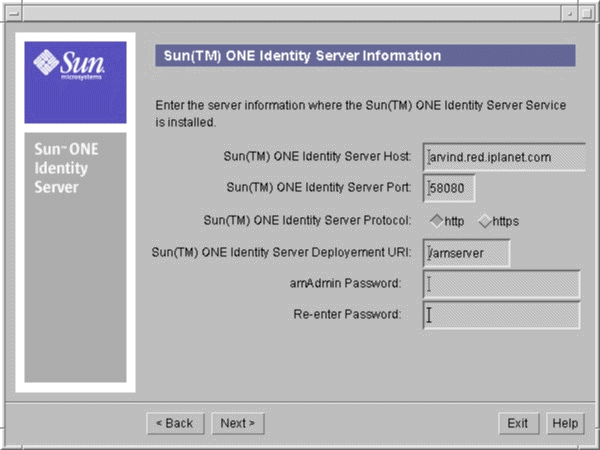600x450 pixels.
Task: Minimize the installer window
Action: pyautogui.click(x=570, y=13)
